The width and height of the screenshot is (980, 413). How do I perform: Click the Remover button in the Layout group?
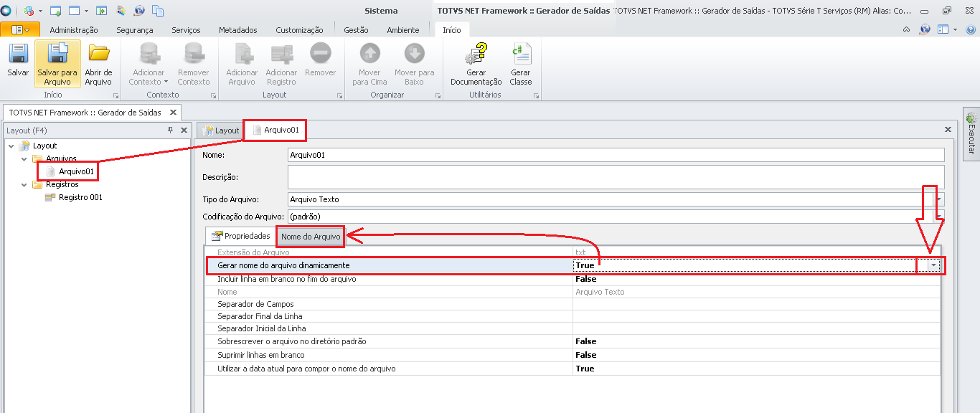pos(320,60)
